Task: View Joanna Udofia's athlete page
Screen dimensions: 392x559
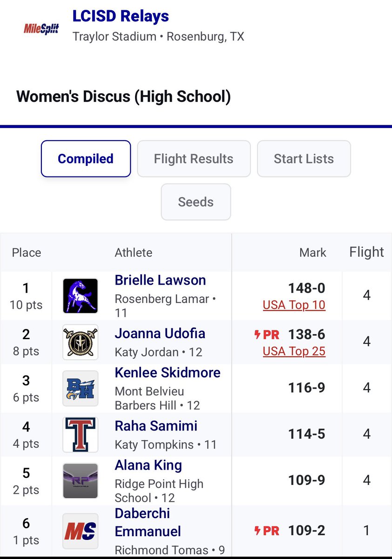Action: [x=160, y=334]
